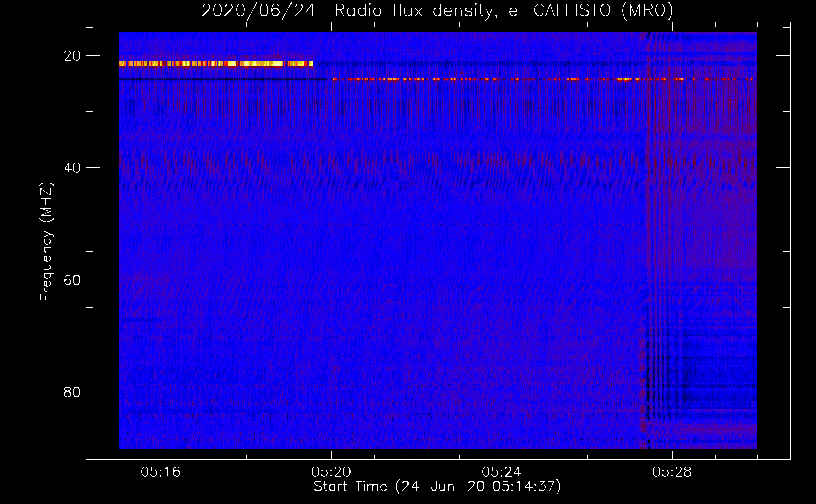Click the "05:16" time tick label

point(161,472)
